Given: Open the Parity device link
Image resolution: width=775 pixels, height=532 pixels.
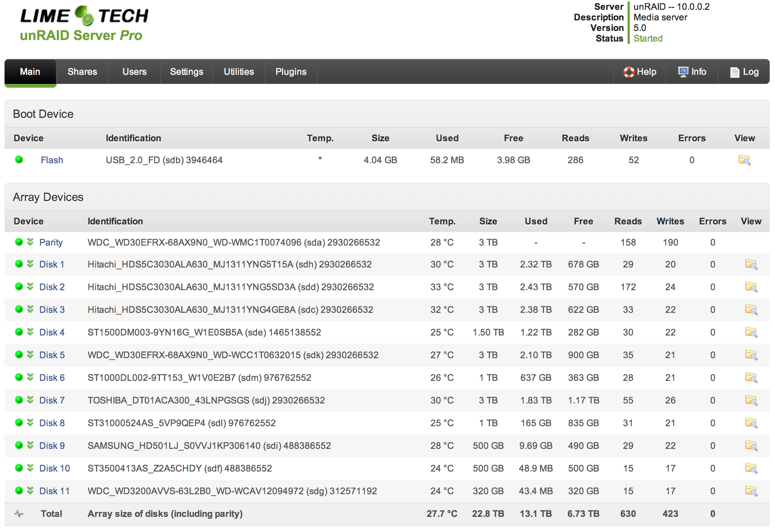Looking at the screenshot, I should tap(51, 242).
